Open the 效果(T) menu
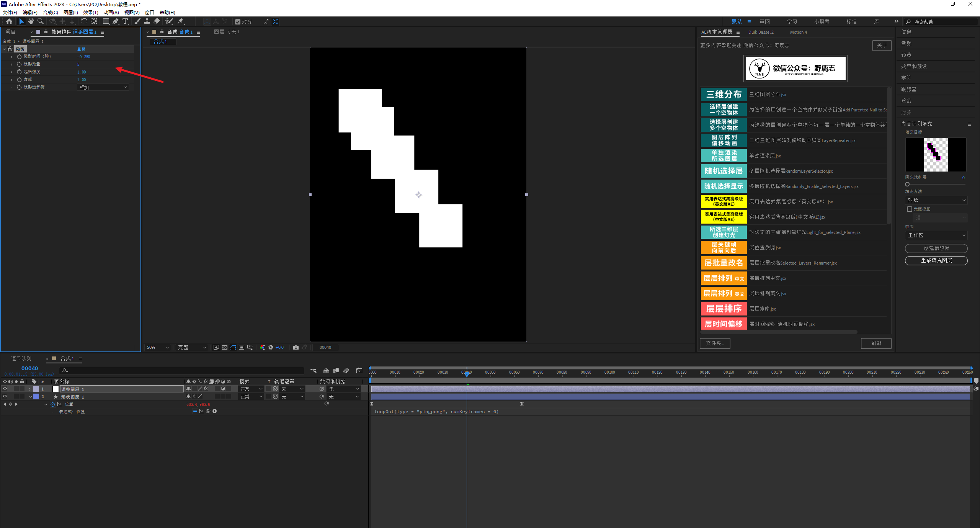This screenshot has width=980, height=528. pos(91,12)
